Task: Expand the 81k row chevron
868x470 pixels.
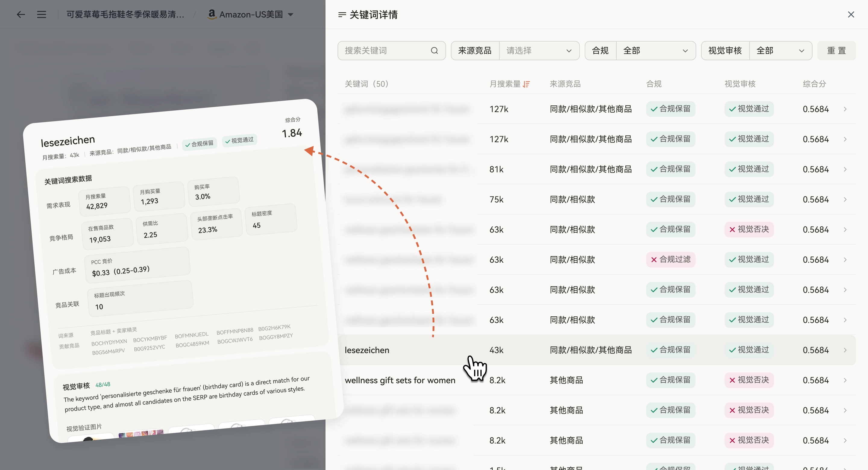Action: (x=845, y=169)
